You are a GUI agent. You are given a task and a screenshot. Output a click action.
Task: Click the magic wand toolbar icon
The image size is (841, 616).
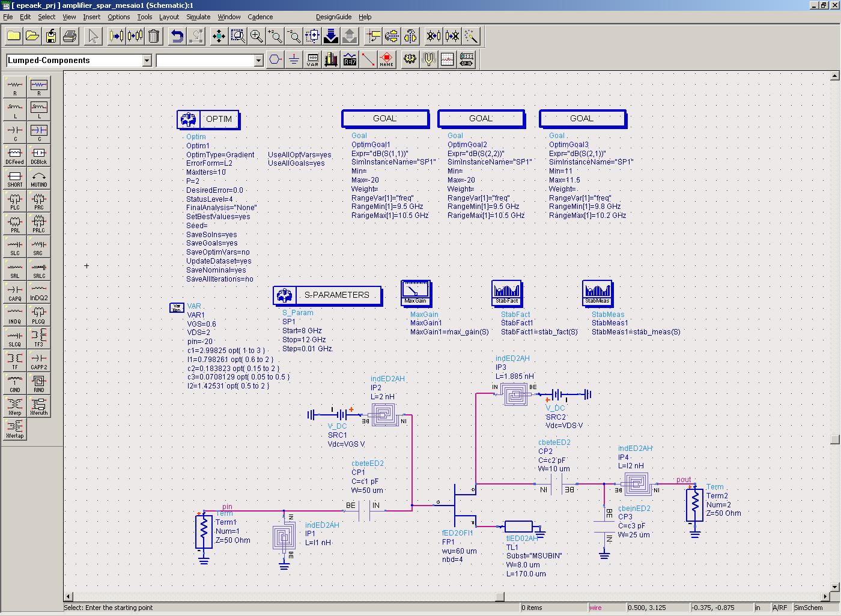click(471, 36)
